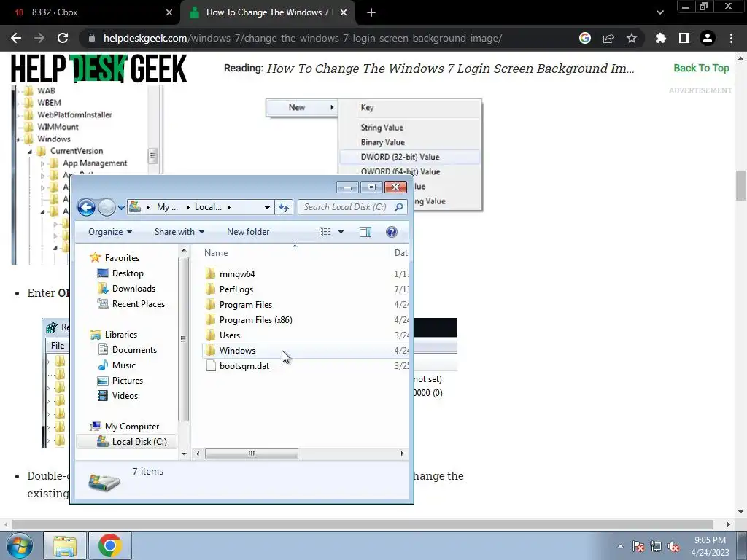Switch to the 8332 Cbox tab
747x560 pixels.
[90, 12]
